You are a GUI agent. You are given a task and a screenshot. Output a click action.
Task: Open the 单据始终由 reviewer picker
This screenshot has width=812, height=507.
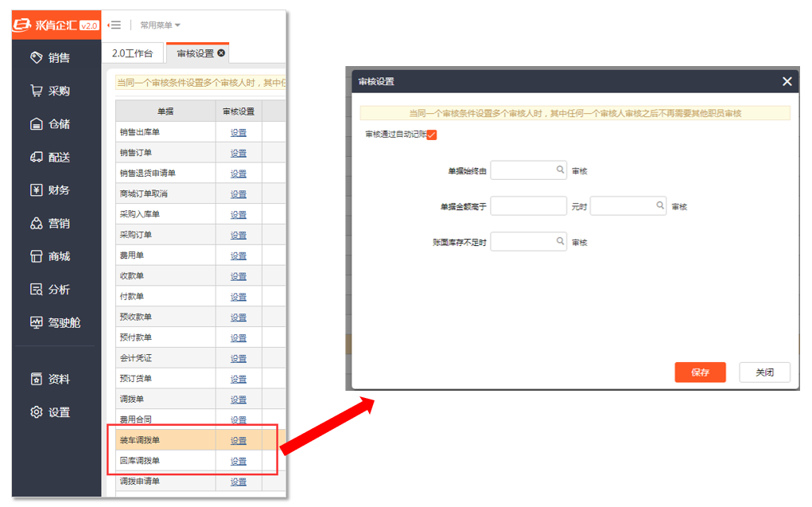tap(560, 170)
